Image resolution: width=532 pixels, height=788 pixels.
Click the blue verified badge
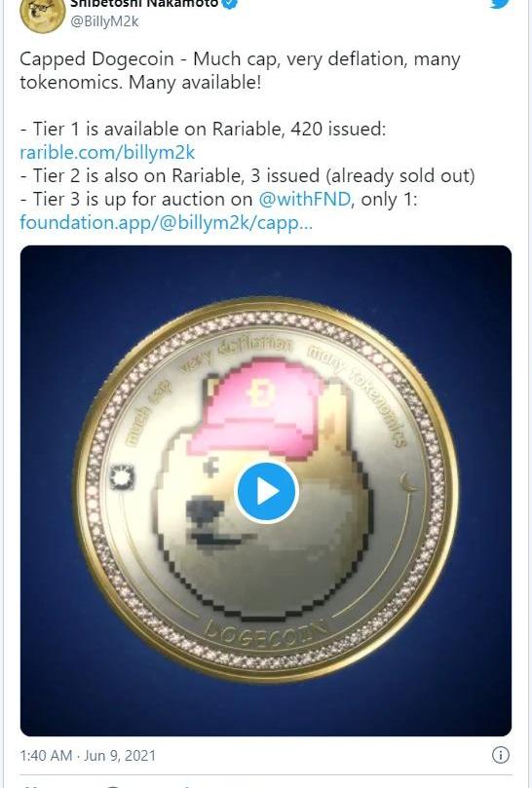pyautogui.click(x=230, y=3)
